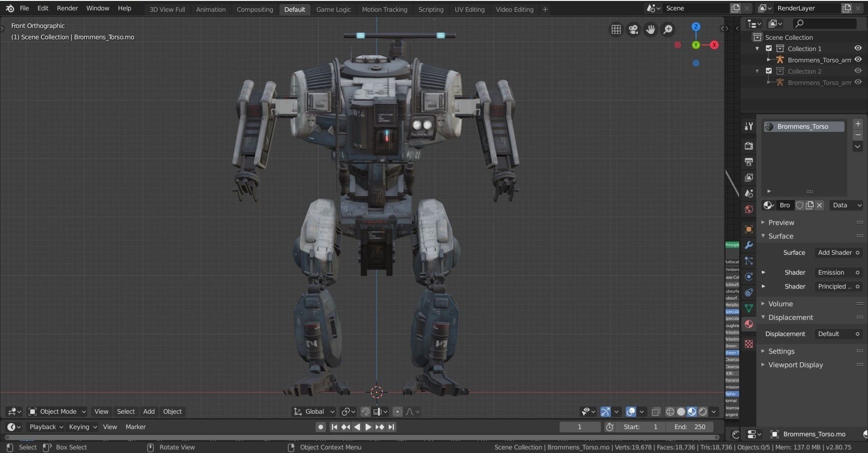Click the Y axis on navigation gizmo
Screen dimensions: 868x453
click(696, 45)
